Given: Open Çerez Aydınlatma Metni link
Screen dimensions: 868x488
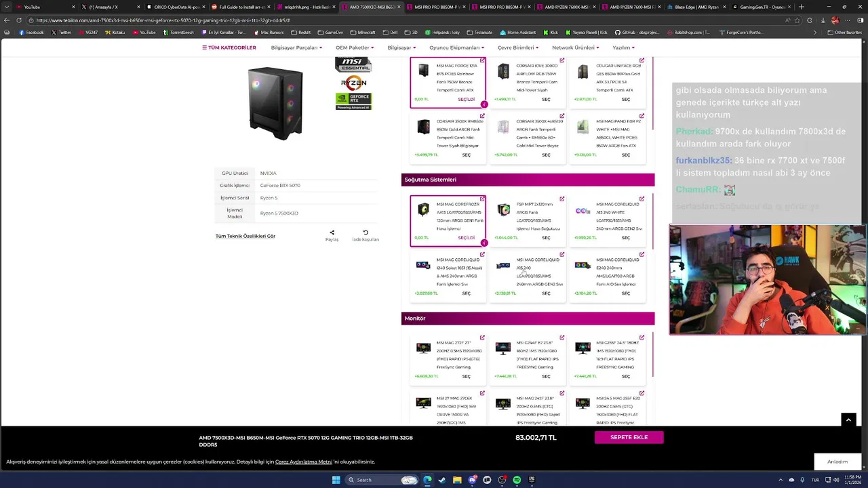Looking at the screenshot, I should [304, 462].
